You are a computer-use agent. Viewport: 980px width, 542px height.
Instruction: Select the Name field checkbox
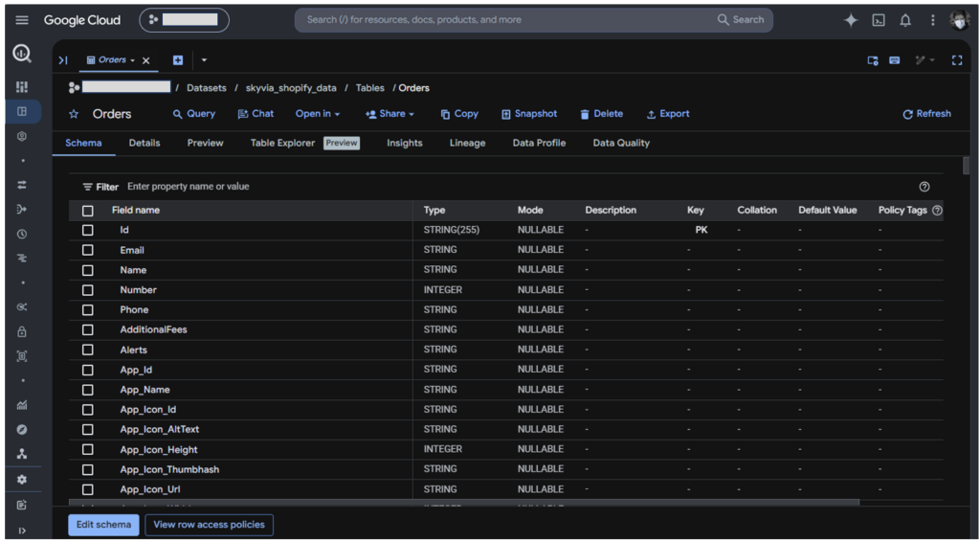(87, 270)
